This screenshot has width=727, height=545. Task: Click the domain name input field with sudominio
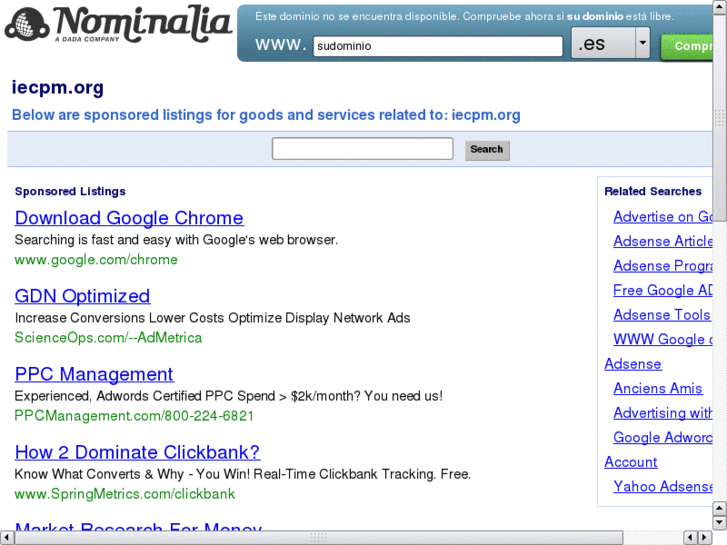pos(438,46)
